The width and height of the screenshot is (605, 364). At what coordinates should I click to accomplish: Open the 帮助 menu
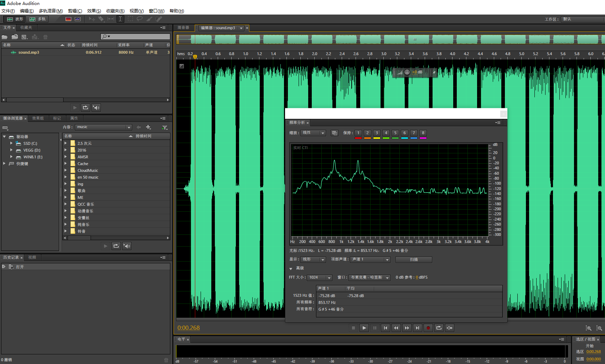pyautogui.click(x=177, y=11)
